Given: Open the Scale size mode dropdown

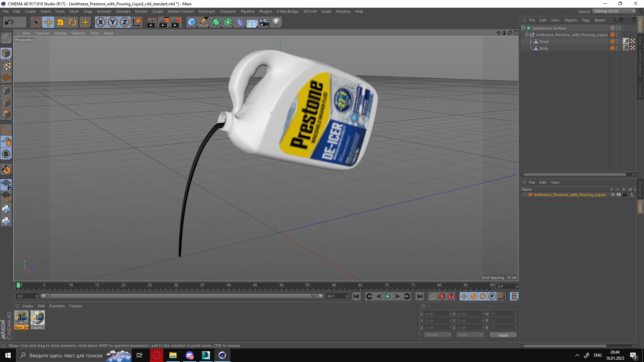Looking at the screenshot, I should coord(470,335).
